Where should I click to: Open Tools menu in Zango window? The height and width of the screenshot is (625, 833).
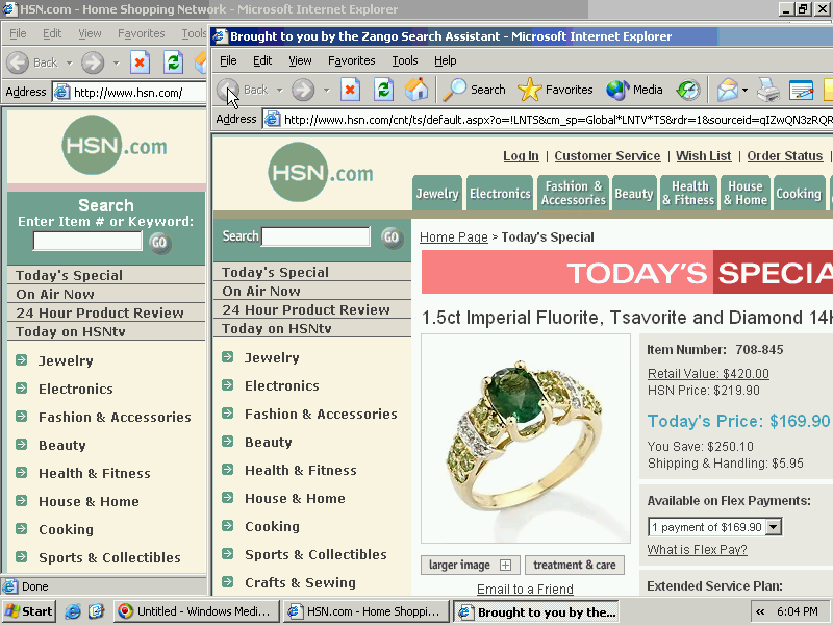click(405, 61)
